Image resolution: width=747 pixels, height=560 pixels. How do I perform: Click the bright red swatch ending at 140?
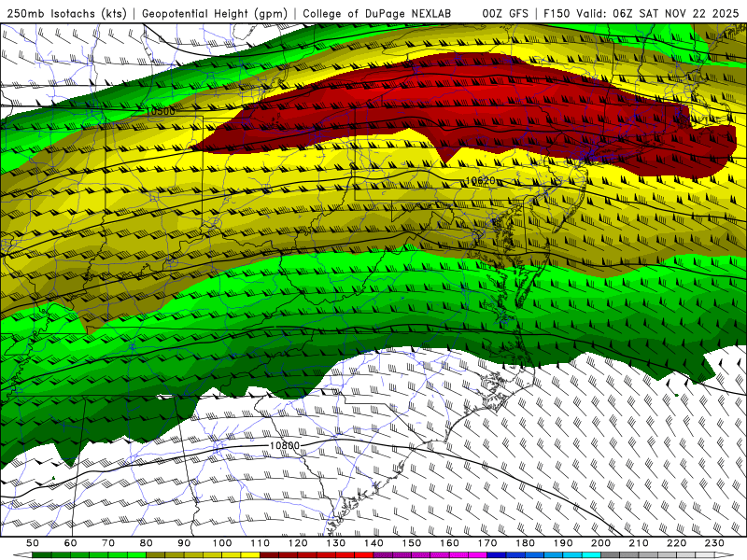point(364,555)
